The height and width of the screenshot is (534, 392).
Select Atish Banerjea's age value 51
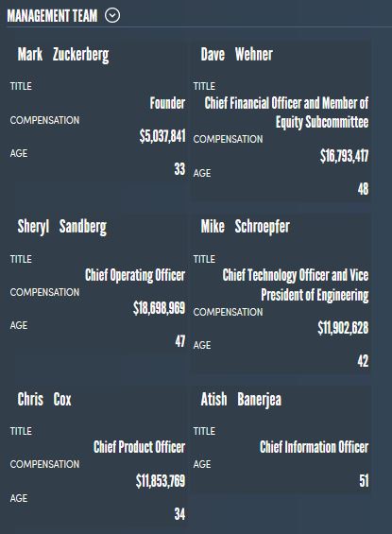pyautogui.click(x=364, y=480)
